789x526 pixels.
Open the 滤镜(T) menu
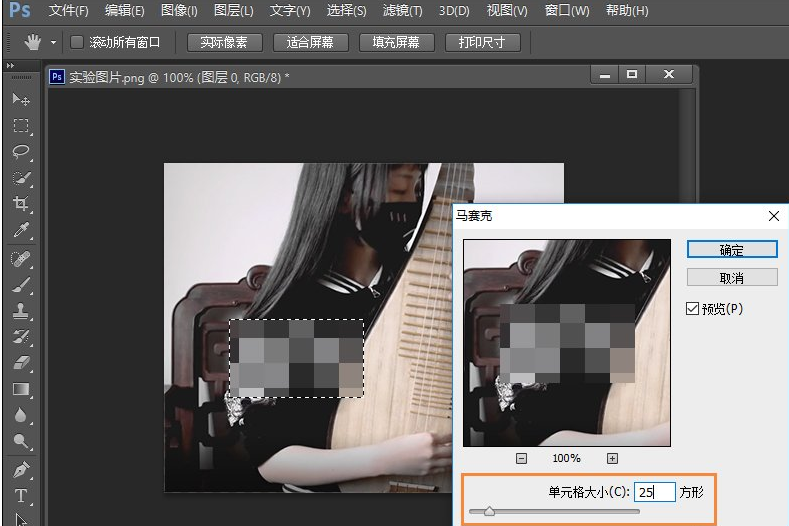403,11
